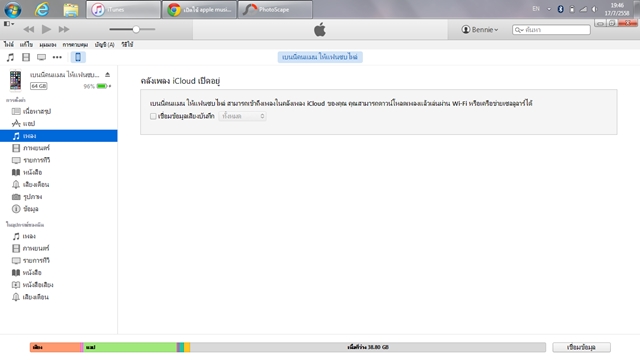Open the search magnifier options arrow

click(x=519, y=30)
